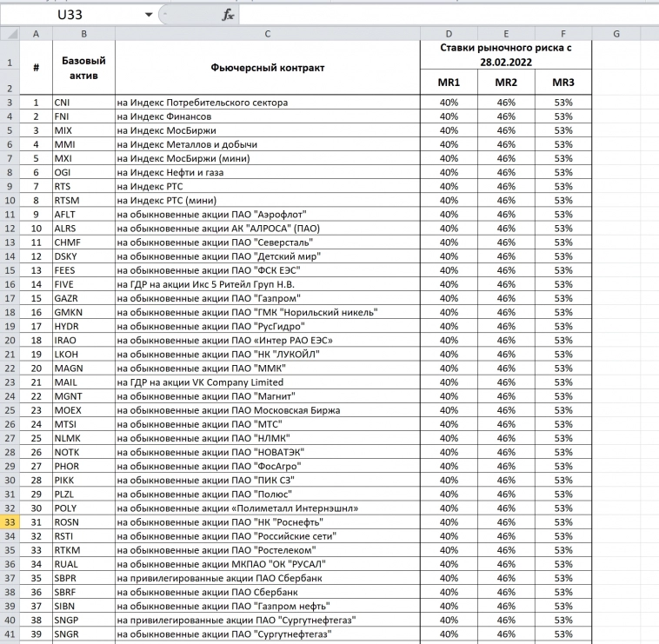Select the "на Индекс РТС (мини)" cell
The width and height of the screenshot is (659, 644).
pyautogui.click(x=267, y=200)
